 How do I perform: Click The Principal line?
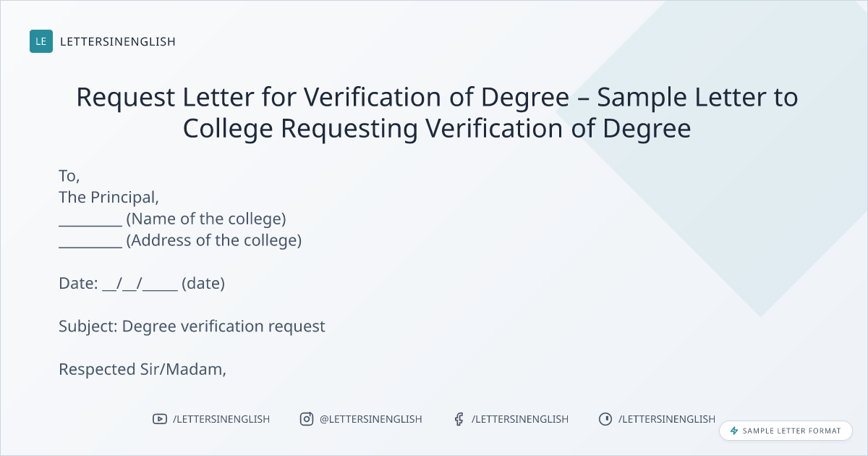point(109,198)
